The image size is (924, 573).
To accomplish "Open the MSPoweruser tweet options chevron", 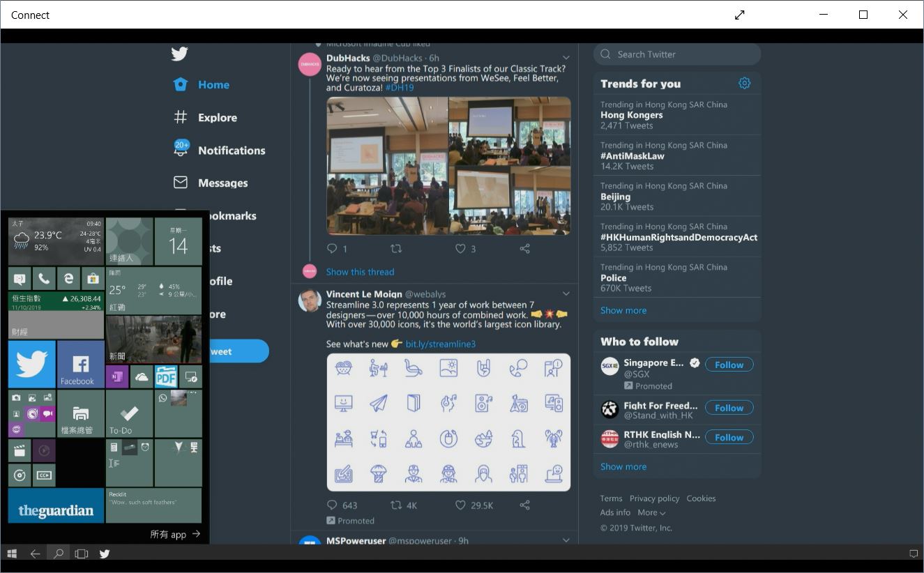I will (566, 540).
